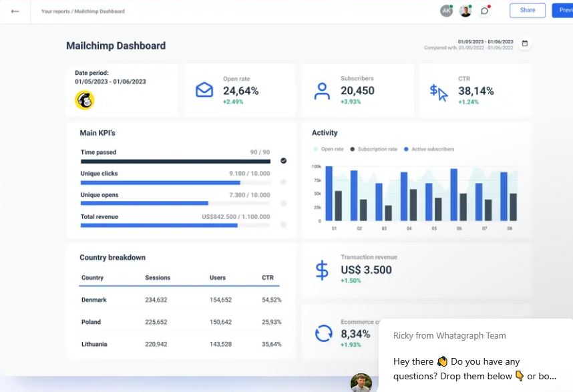Viewport: 573px width, 392px height.
Task: Click the chart bar for 01
Action: [329, 193]
